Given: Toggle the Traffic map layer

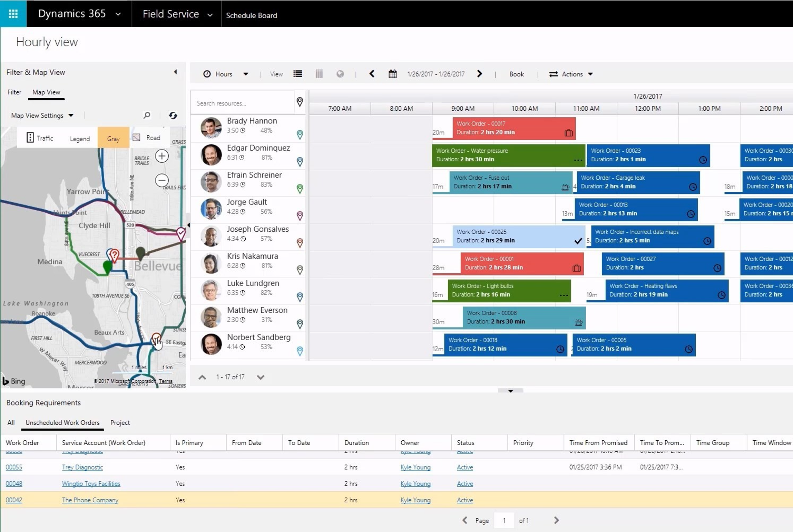Looking at the screenshot, I should (x=40, y=138).
